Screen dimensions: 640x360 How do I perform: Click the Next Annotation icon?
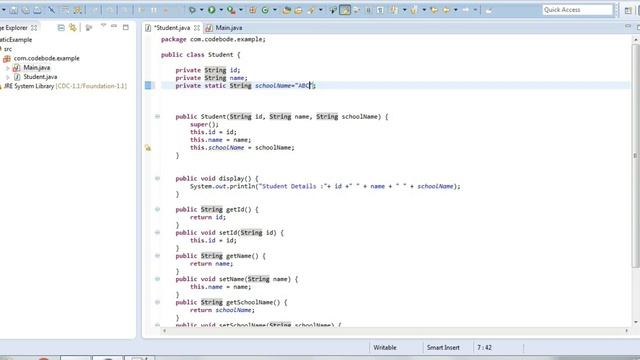[394, 10]
